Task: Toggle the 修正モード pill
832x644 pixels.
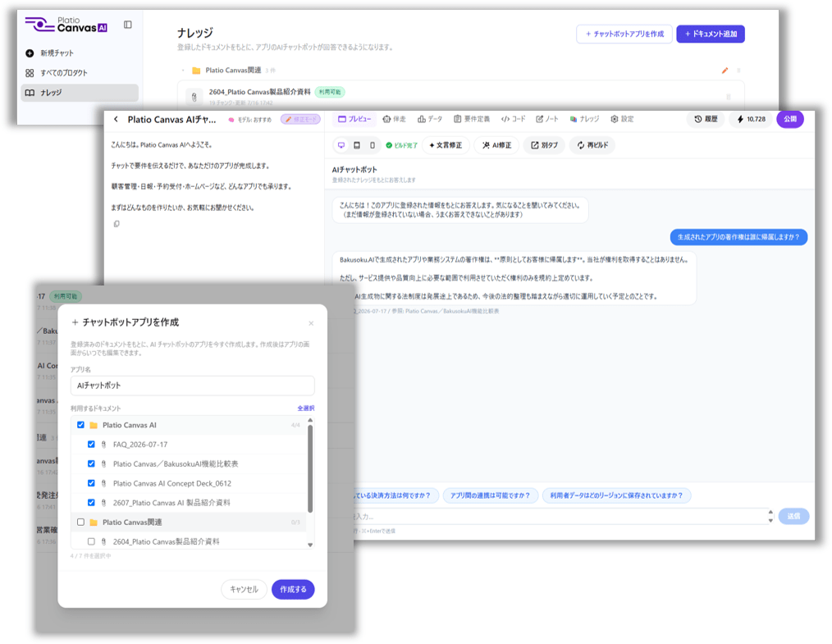Action: pos(301,119)
